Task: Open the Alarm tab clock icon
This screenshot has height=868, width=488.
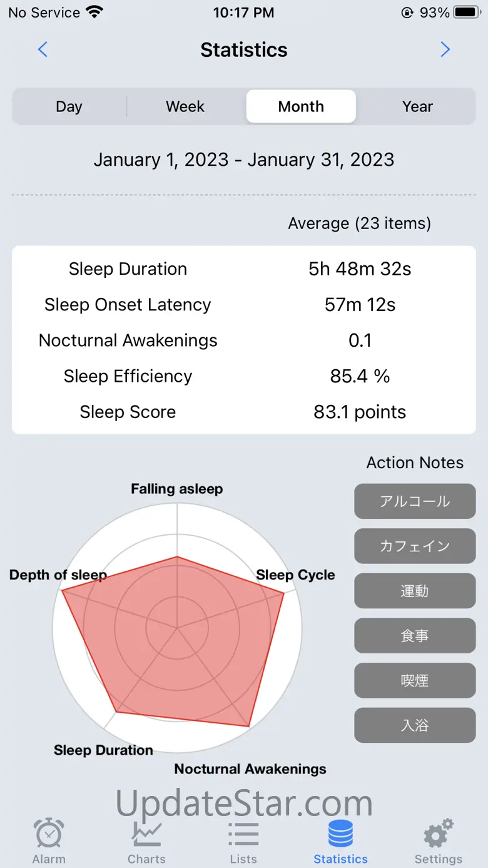Action: click(x=49, y=834)
